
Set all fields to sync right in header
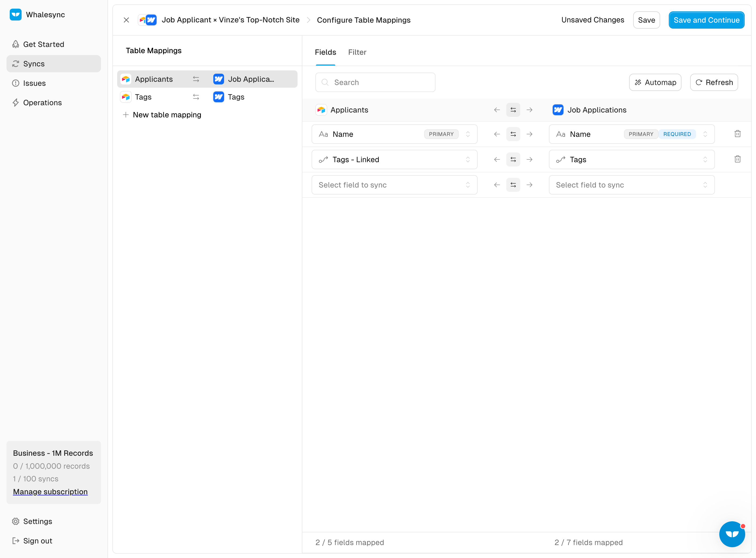529,110
